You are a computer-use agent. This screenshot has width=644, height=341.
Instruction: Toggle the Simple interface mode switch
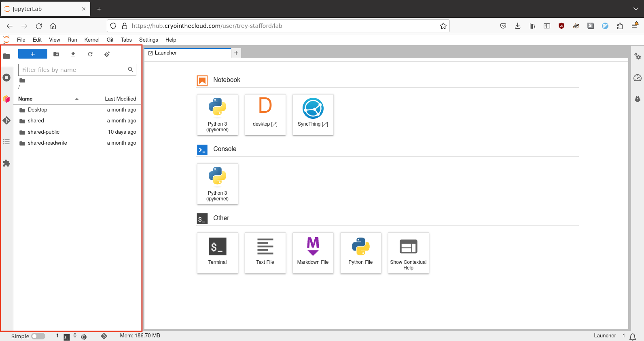pyautogui.click(x=38, y=336)
